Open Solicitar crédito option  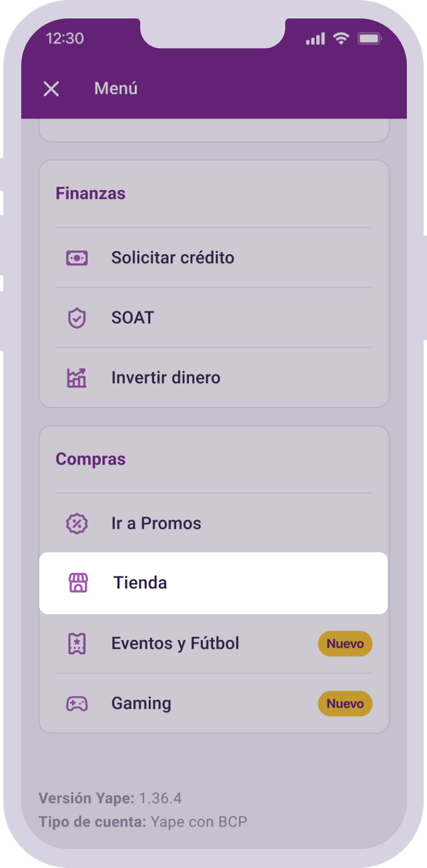[213, 258]
